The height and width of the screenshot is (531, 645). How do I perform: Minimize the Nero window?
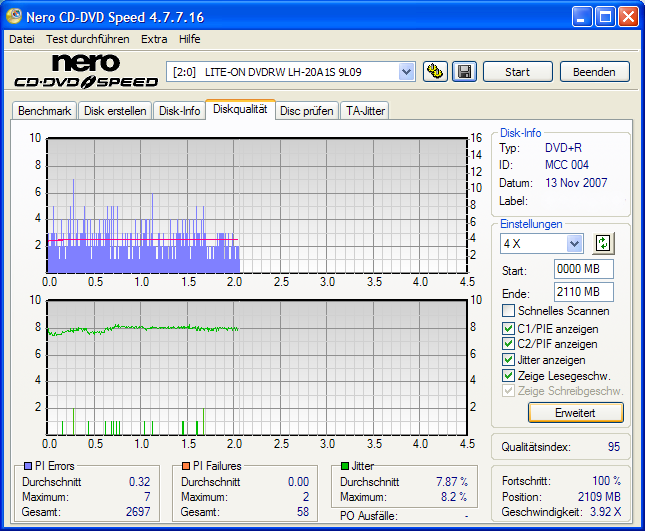[582, 16]
